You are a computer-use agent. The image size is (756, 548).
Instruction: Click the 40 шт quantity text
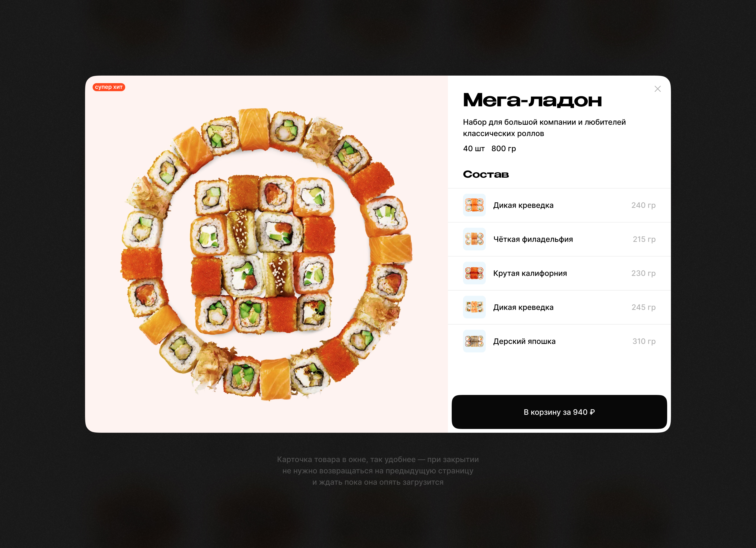pos(474,149)
